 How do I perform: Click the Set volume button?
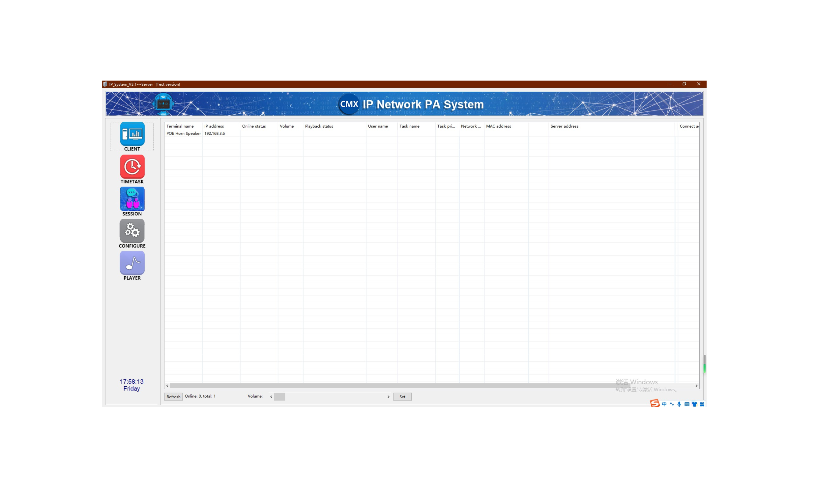[402, 397]
